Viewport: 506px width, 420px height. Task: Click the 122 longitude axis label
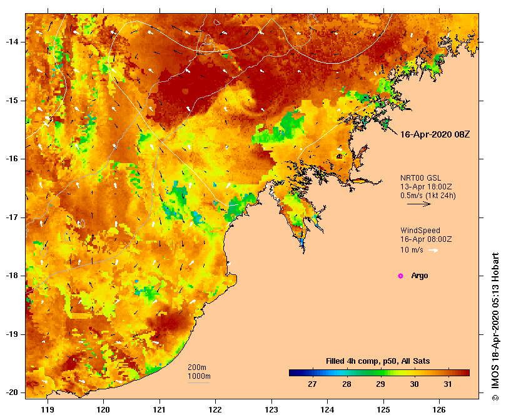tap(215, 410)
